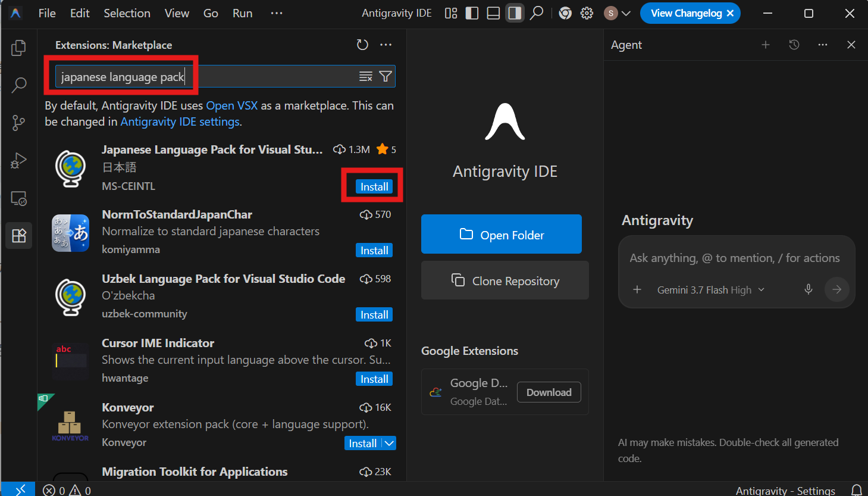Clear extension search results
Viewport: 868px width, 496px height.
pos(366,76)
